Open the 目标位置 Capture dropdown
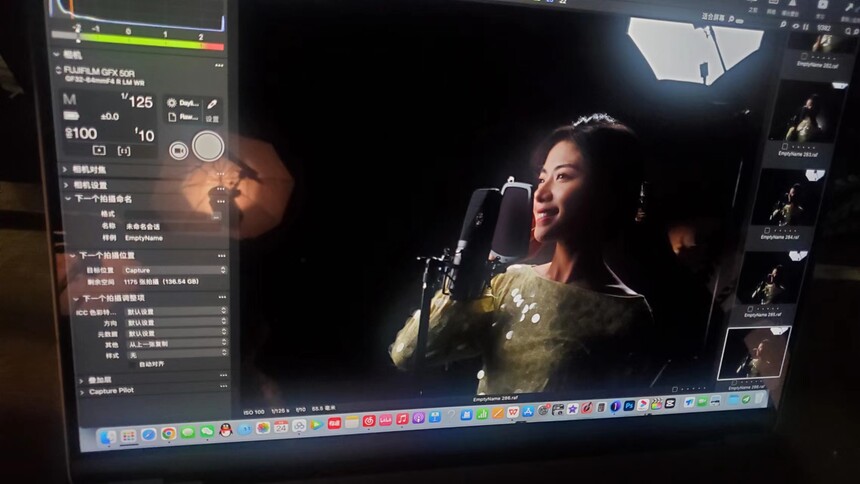 [x=174, y=270]
